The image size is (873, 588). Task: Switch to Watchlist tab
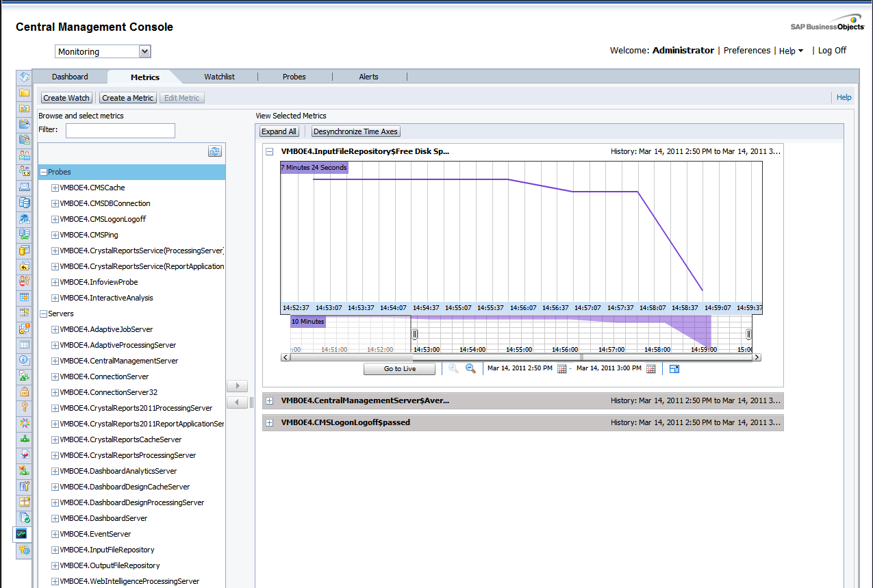[220, 77]
